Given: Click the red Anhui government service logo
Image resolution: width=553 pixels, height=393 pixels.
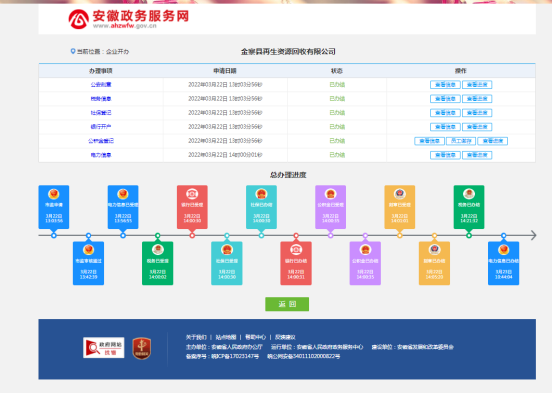Looking at the screenshot, I should 78,19.
